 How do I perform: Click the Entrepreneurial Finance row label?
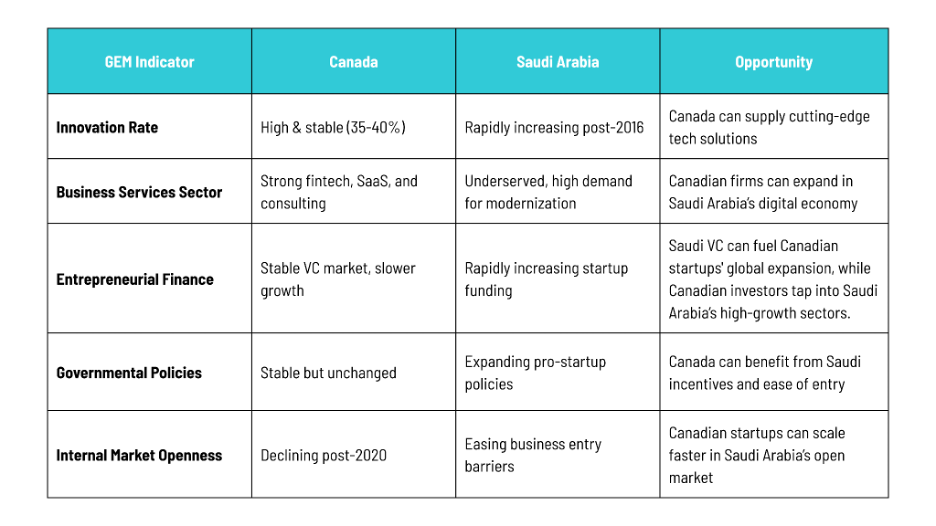pyautogui.click(x=135, y=279)
